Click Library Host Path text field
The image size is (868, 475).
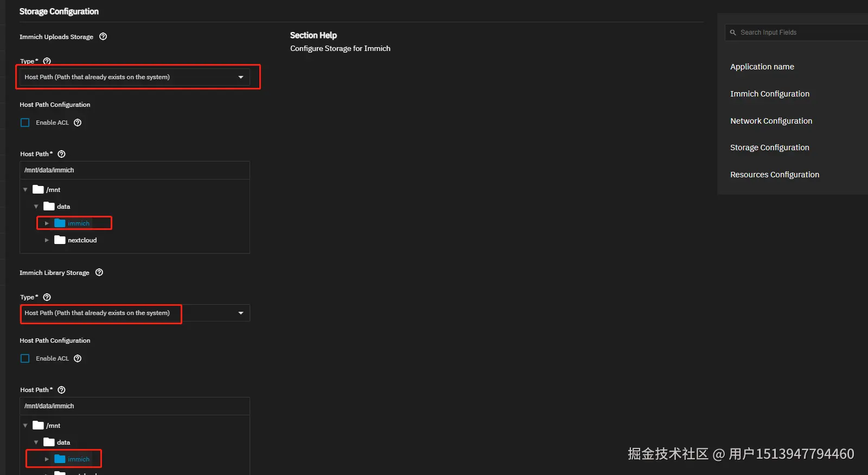click(135, 406)
